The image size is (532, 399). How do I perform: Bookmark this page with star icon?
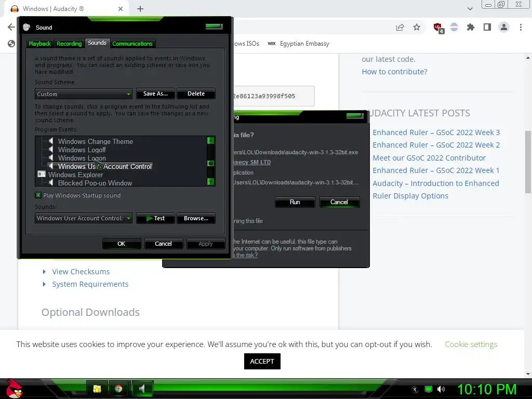[417, 27]
